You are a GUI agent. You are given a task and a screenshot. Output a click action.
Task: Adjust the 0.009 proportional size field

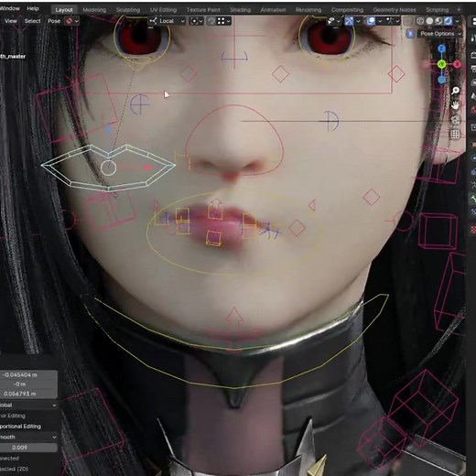tap(28, 448)
